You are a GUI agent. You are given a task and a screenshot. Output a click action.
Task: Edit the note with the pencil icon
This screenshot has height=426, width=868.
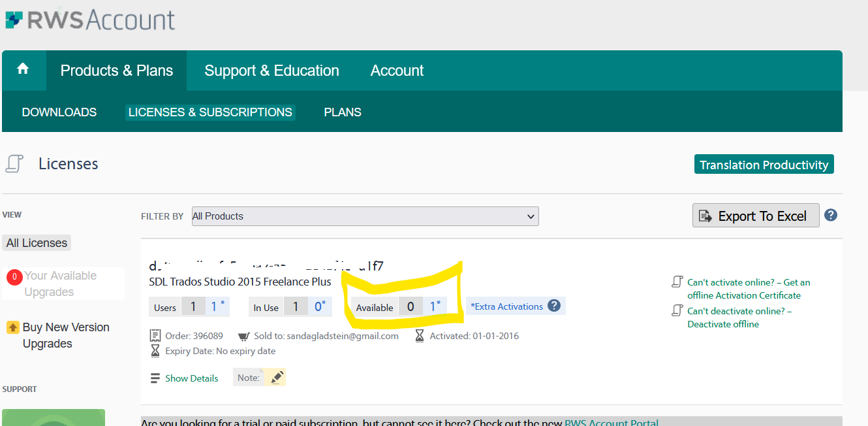click(277, 378)
